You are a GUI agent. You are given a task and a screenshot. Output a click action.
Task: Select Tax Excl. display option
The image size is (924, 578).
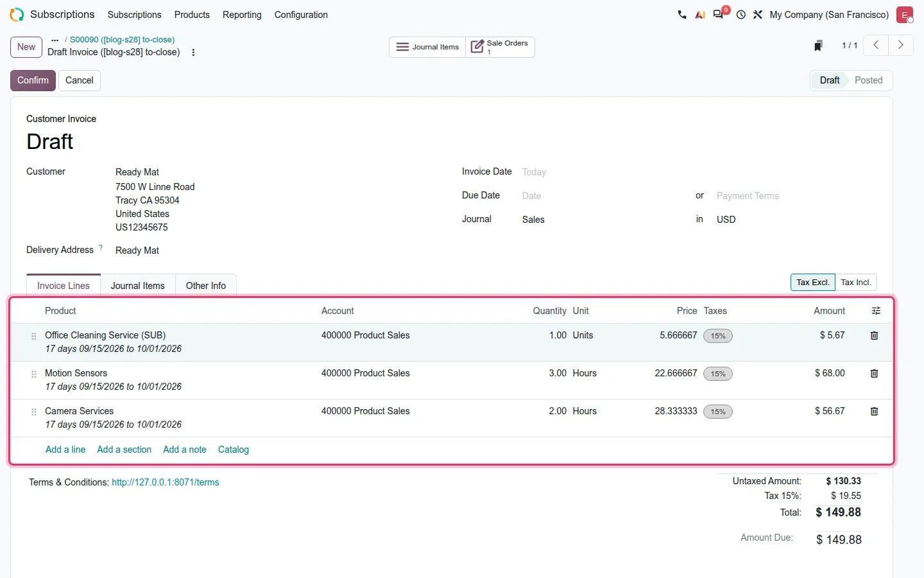[813, 283]
